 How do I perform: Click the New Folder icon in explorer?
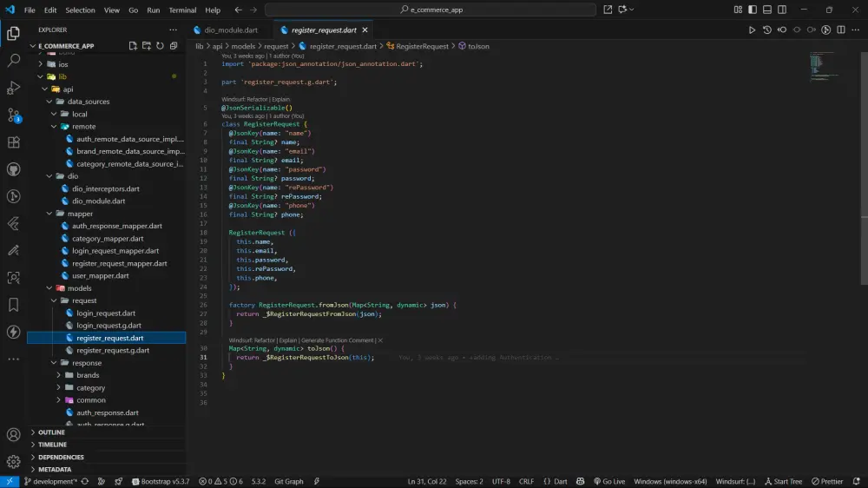[147, 46]
